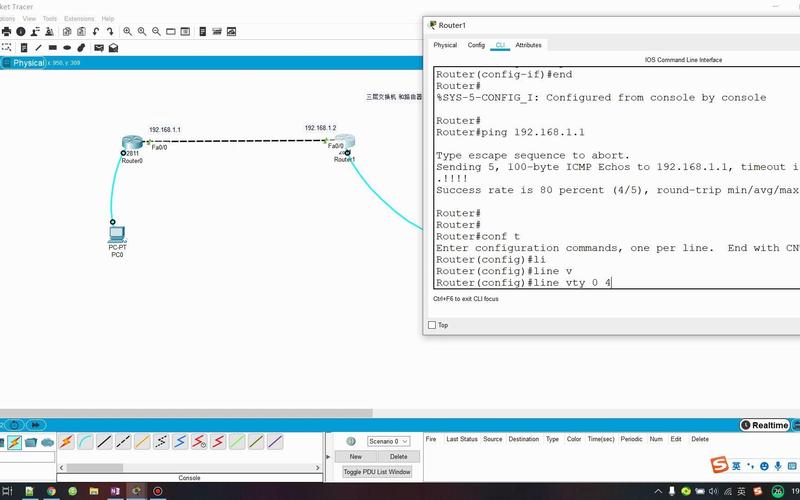Select the Place Note tool

[x=24, y=47]
